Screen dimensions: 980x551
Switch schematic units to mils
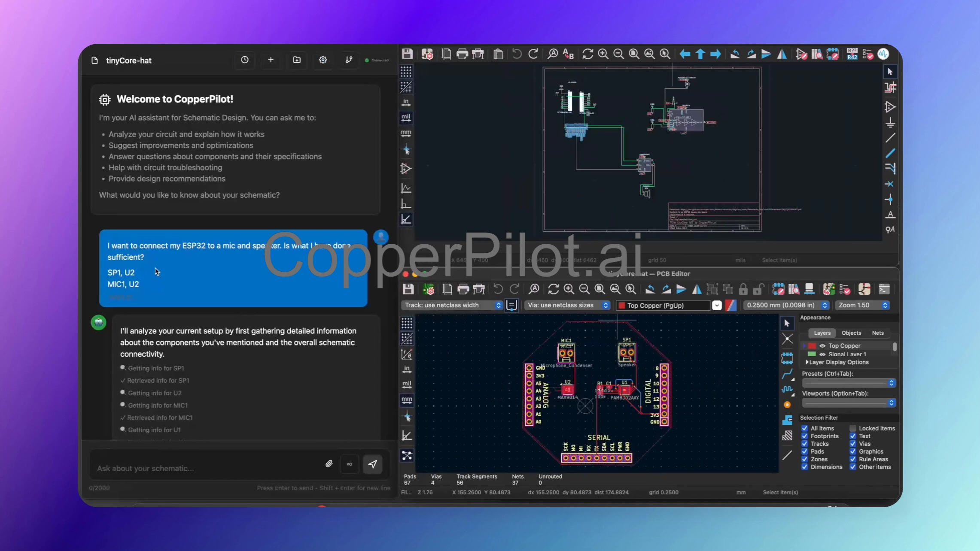coord(406,117)
